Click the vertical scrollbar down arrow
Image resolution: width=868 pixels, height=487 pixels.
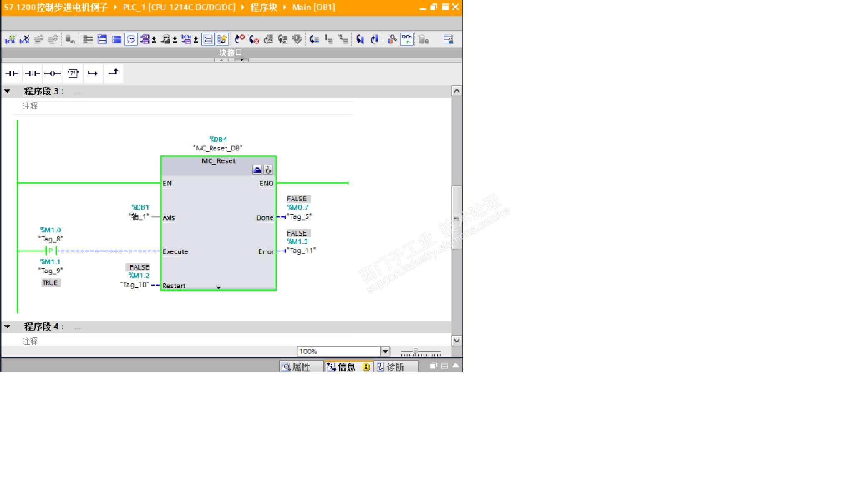[457, 340]
